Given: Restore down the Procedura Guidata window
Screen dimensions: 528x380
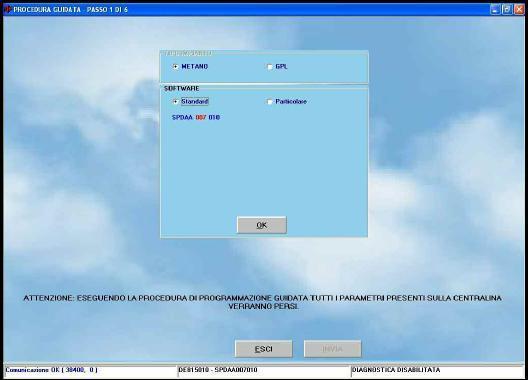Looking at the screenshot, I should coord(507,9).
